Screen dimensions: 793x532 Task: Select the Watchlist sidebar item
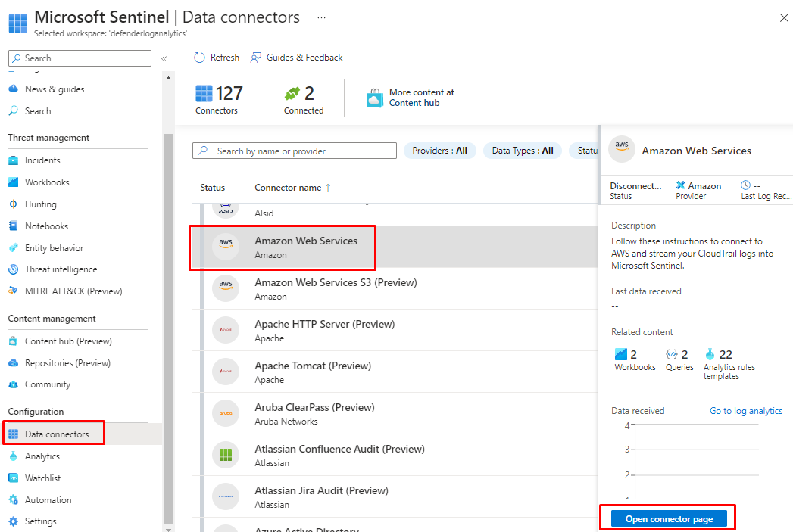click(x=42, y=478)
